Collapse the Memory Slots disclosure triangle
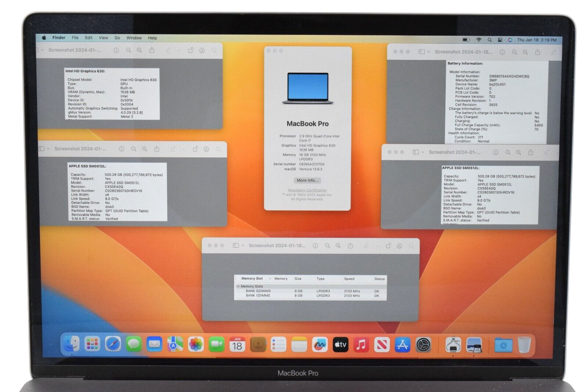 [x=238, y=286]
